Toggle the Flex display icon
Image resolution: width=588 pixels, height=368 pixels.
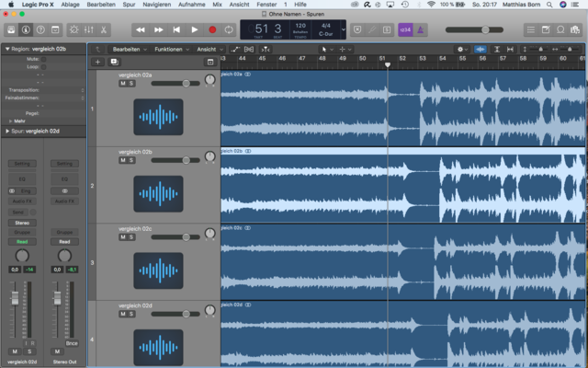coord(249,49)
